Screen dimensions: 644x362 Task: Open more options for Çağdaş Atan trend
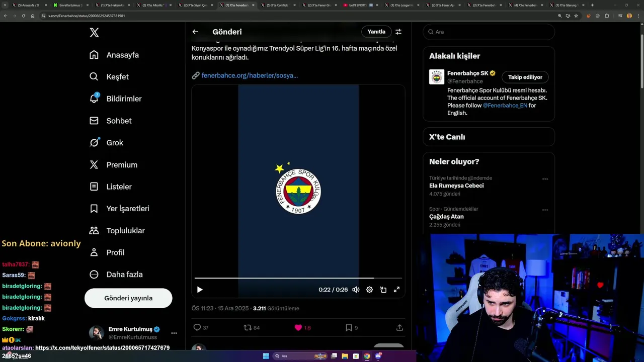point(545,210)
